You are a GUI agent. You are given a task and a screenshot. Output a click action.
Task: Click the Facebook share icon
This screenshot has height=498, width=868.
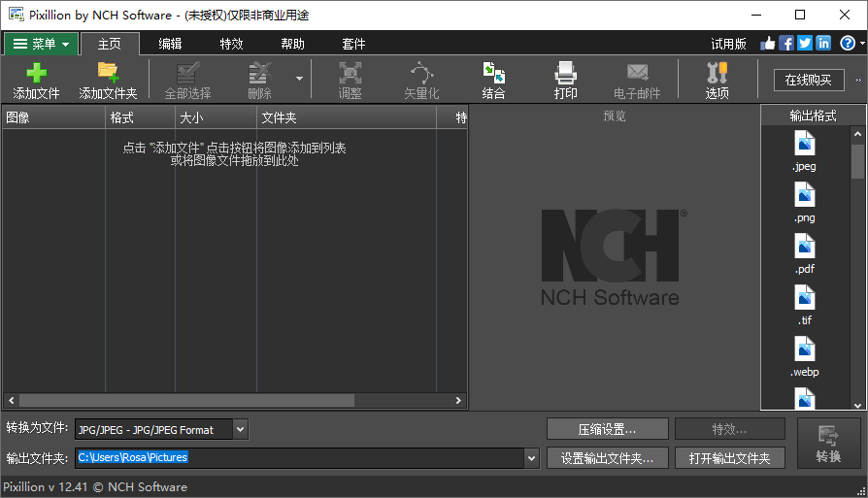(786, 44)
